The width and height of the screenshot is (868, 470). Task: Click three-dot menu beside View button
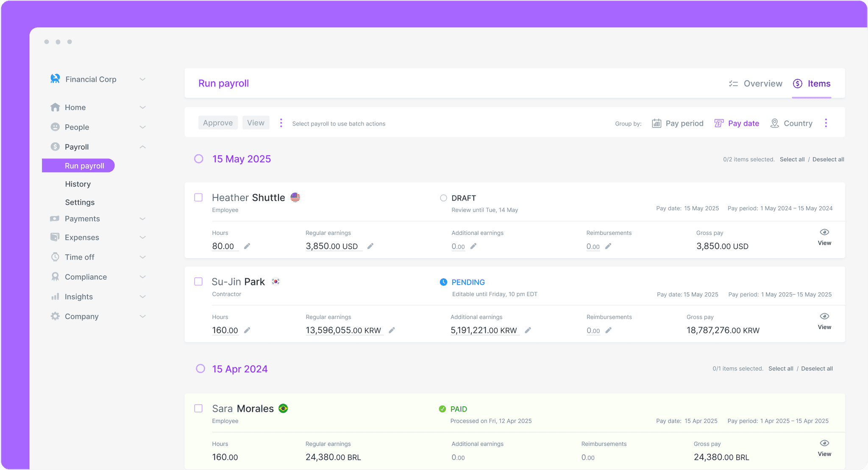point(281,123)
